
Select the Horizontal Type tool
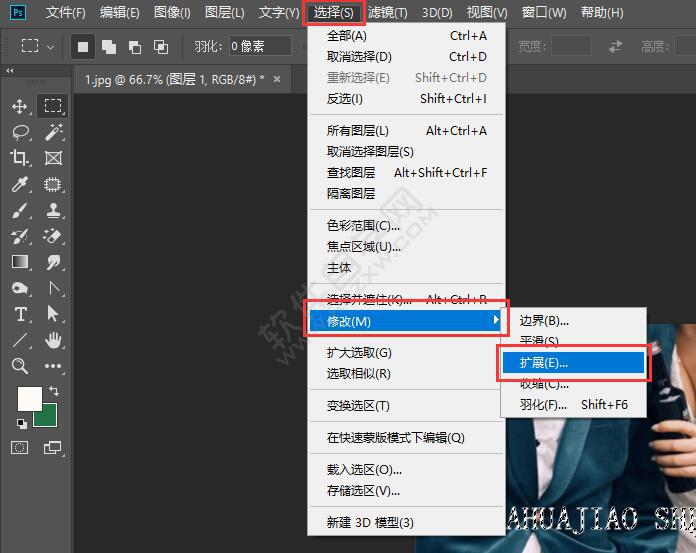click(x=20, y=314)
